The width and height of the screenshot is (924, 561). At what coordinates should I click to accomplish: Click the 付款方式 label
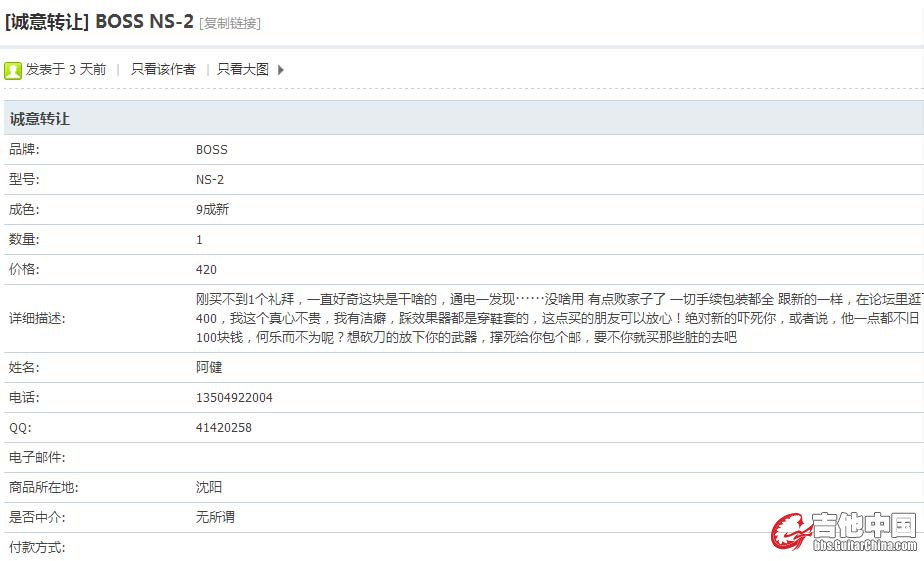pyautogui.click(x=37, y=547)
